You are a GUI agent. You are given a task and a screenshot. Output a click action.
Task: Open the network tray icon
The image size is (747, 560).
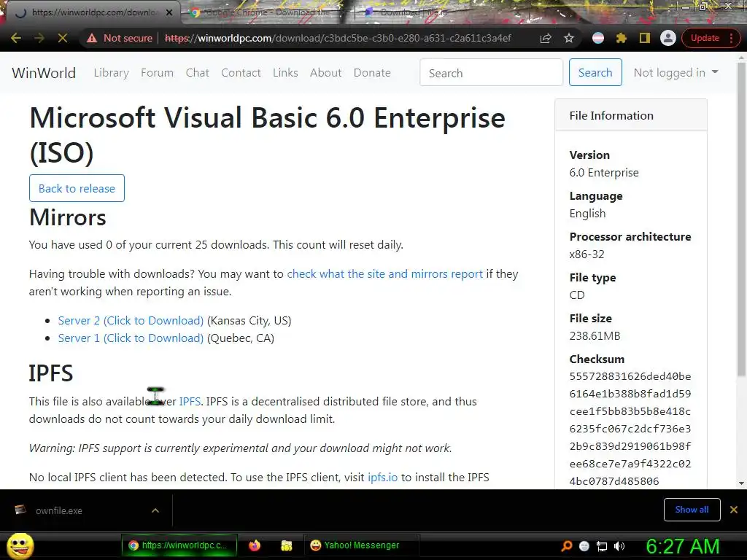(x=602, y=546)
